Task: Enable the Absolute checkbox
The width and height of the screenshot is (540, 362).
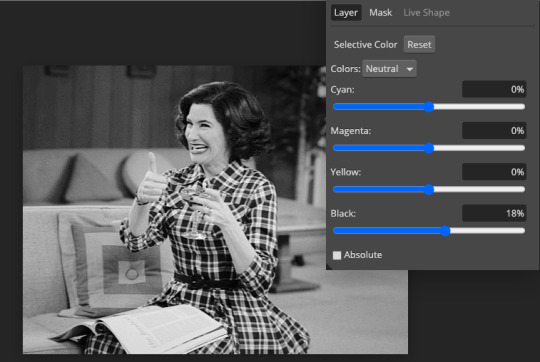Action: tap(337, 255)
